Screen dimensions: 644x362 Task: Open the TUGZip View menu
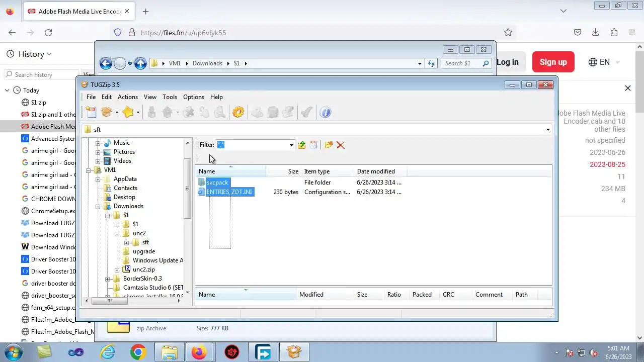click(x=150, y=97)
